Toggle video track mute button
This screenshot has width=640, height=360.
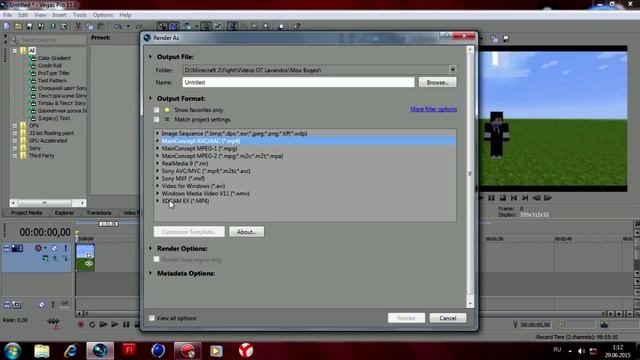click(54, 248)
